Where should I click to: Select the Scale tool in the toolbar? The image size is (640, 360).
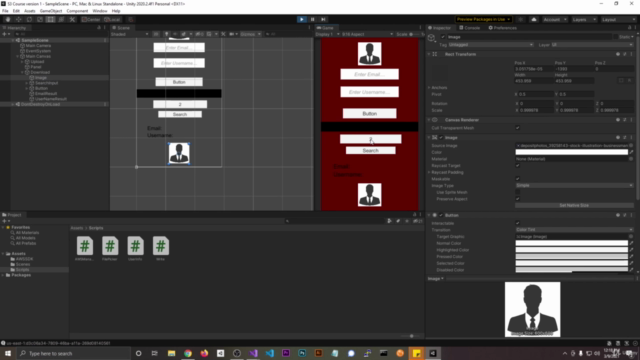coord(40,19)
